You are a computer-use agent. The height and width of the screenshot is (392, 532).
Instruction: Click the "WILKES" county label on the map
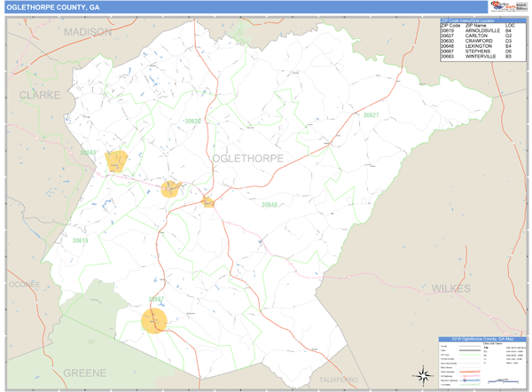[x=451, y=288]
